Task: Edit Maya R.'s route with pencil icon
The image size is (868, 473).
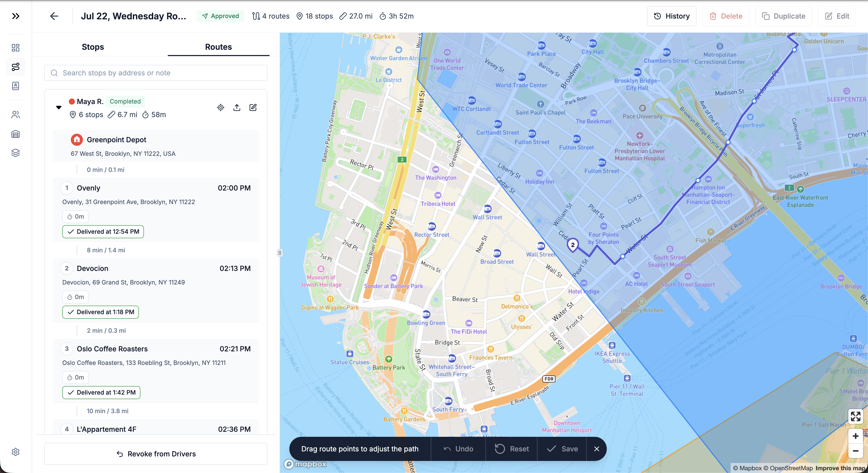Action: click(x=253, y=108)
